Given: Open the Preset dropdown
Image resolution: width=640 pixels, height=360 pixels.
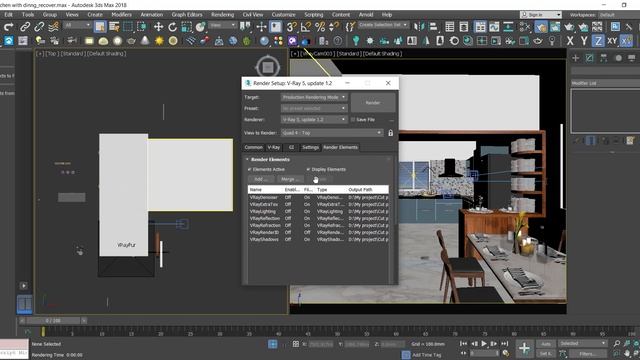Looking at the screenshot, I should point(314,109).
